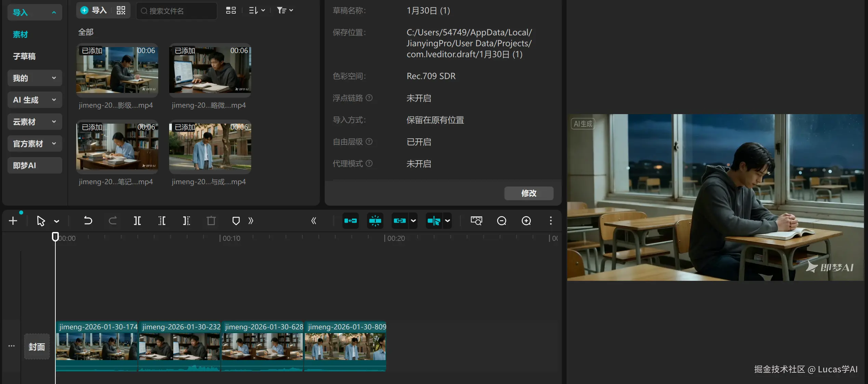Expand the AI 生成 sidebar section

tap(35, 100)
